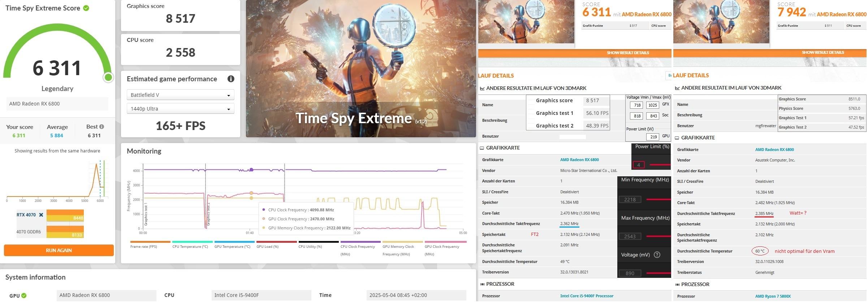The height and width of the screenshot is (302, 868).
Task: Click the Soc voltage field showing 843
Action: coord(652,116)
